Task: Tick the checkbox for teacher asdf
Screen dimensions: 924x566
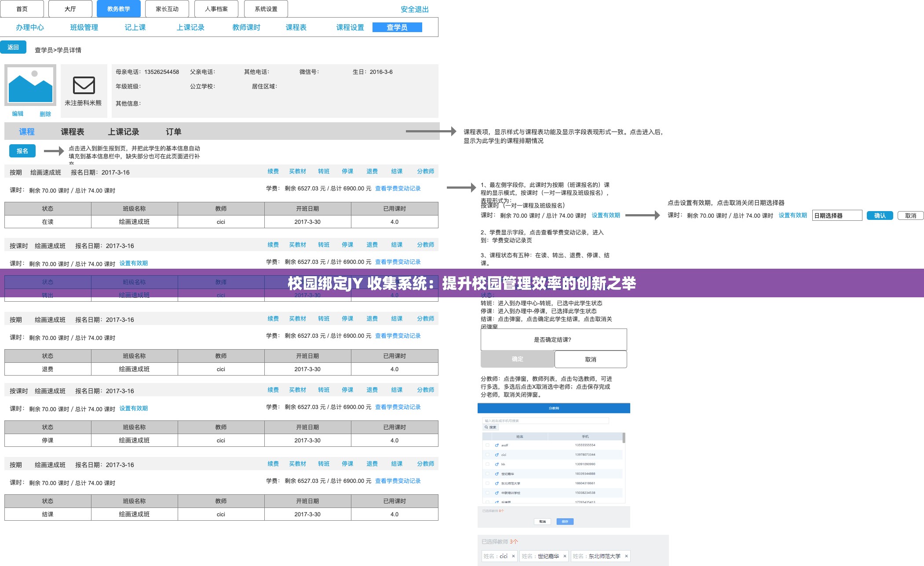Action: [487, 445]
